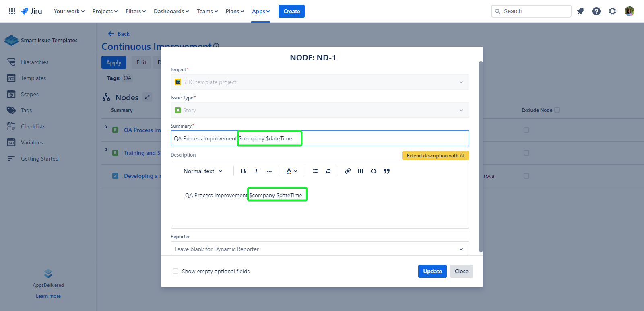644x311 pixels.
Task: Open the Dashboards menu
Action: click(x=171, y=11)
